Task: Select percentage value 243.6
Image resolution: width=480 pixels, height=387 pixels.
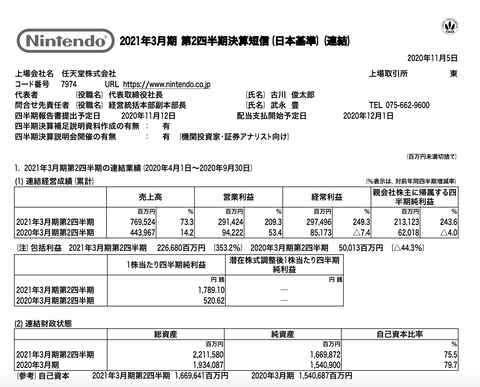Action: coord(449,222)
